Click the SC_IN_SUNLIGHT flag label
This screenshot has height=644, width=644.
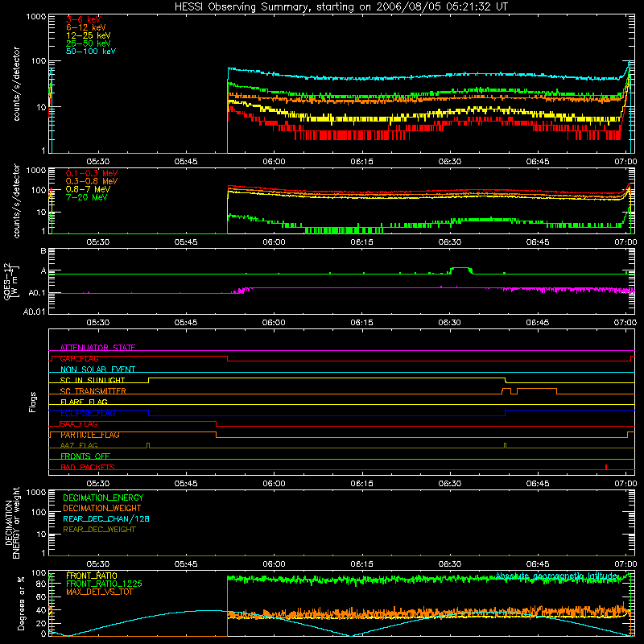click(93, 380)
